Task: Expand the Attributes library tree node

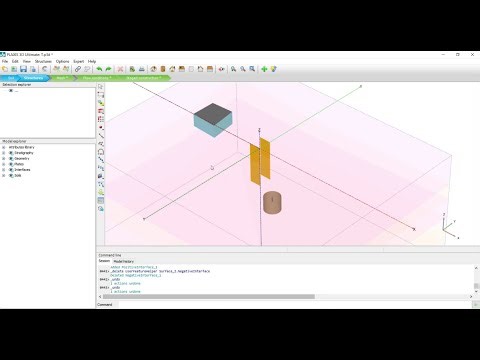Action: point(4,147)
